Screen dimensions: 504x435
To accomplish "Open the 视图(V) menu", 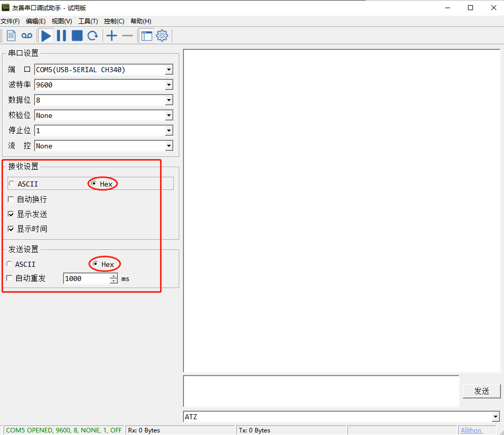I will coord(61,21).
